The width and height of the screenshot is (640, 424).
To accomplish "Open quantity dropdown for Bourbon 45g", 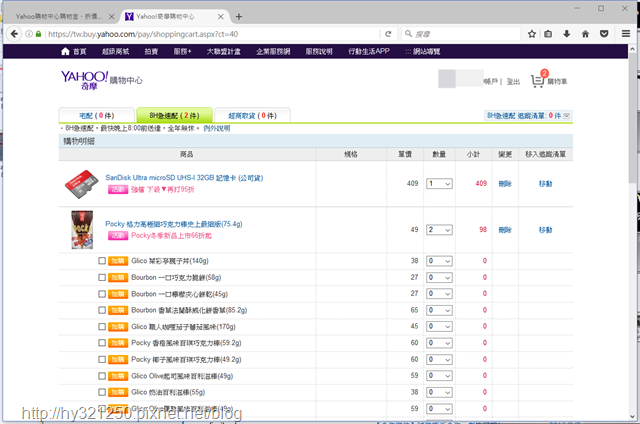I will [439, 294].
